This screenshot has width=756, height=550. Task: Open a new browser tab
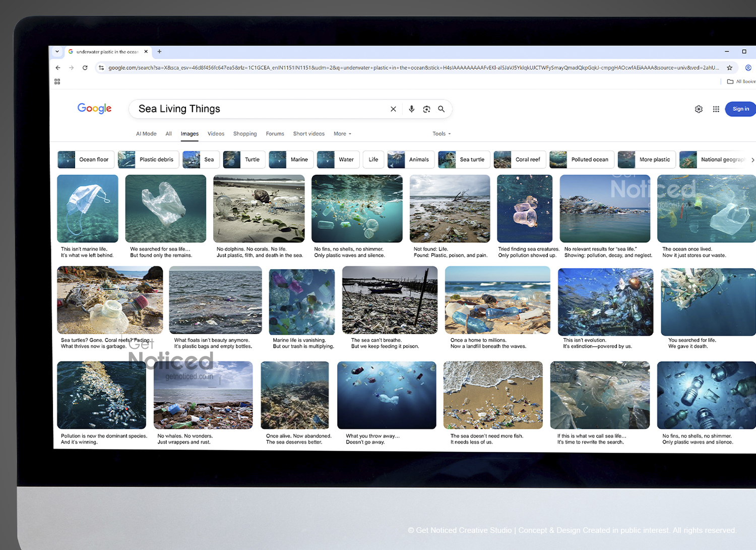click(159, 51)
